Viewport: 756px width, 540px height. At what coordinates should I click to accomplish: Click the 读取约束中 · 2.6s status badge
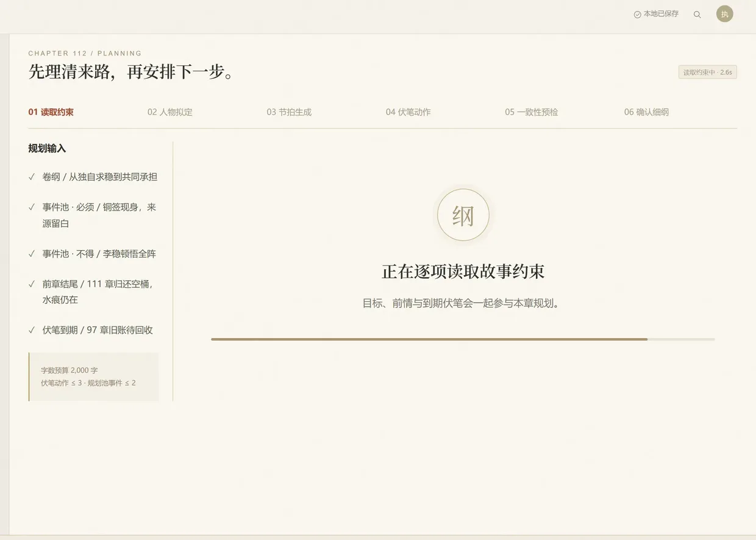click(708, 72)
